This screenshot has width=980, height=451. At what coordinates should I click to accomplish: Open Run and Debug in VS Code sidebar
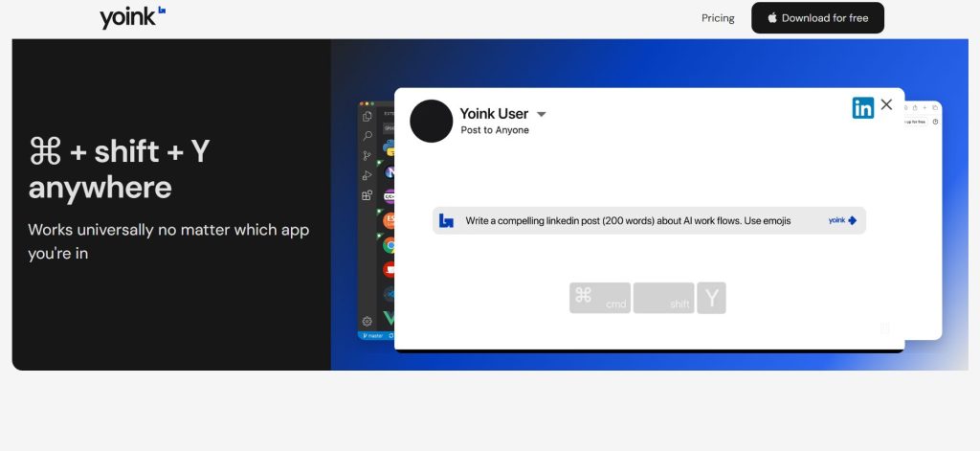(367, 176)
